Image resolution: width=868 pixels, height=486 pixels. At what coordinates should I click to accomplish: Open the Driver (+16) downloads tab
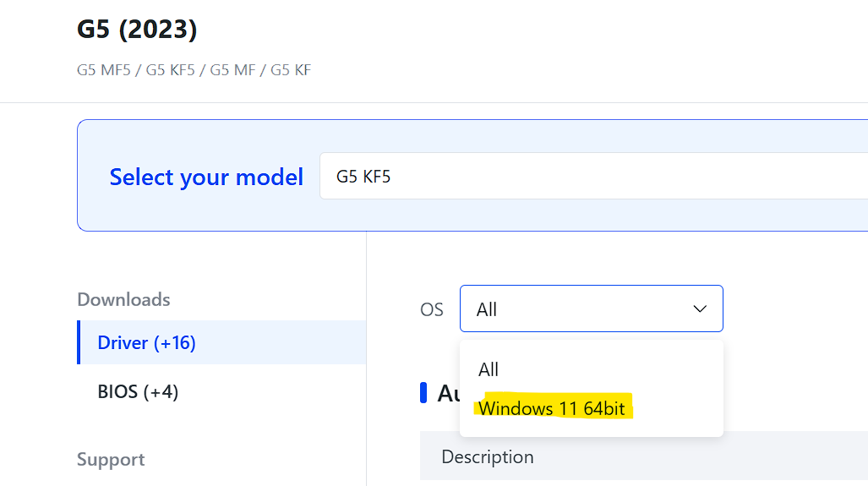point(147,342)
